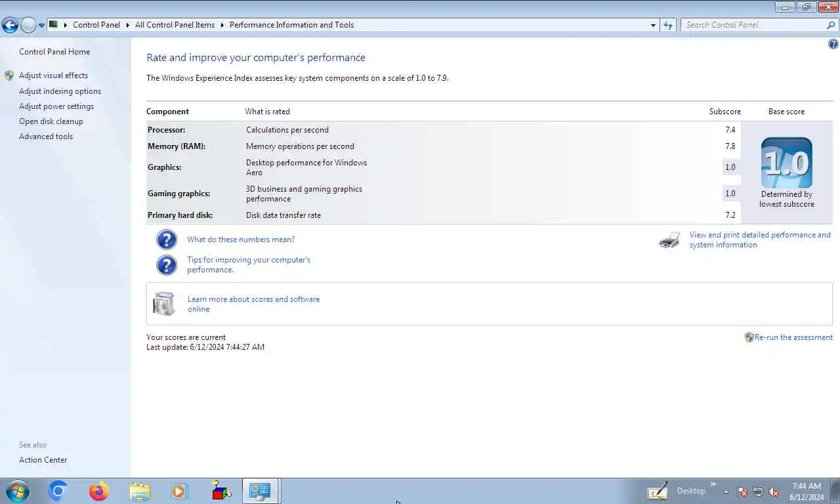Click the 1.0 base score badge
840x504 pixels.
point(787,163)
